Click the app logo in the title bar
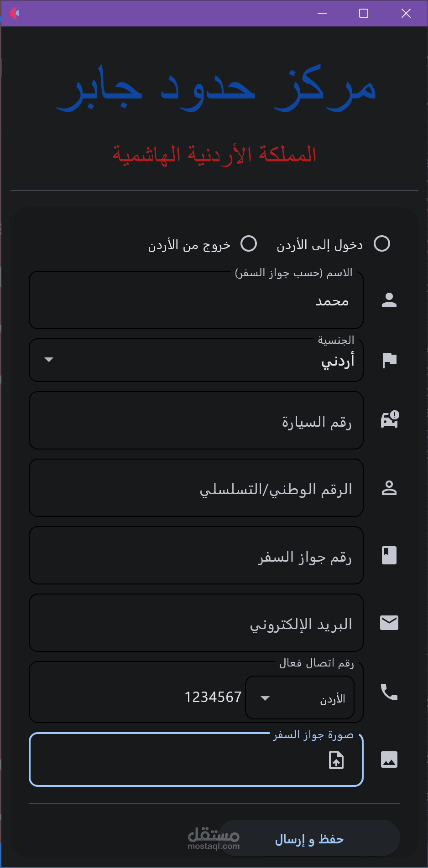428x868 pixels. tap(15, 13)
